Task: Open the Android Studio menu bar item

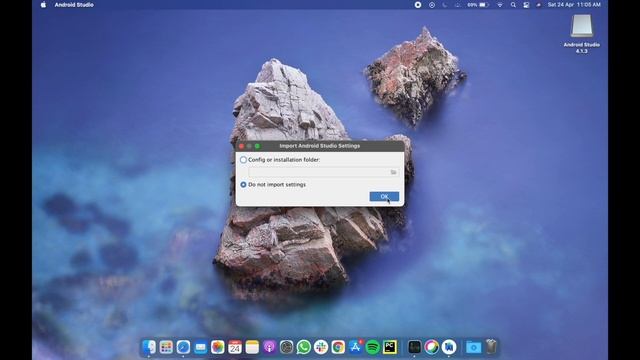Action: [74, 5]
